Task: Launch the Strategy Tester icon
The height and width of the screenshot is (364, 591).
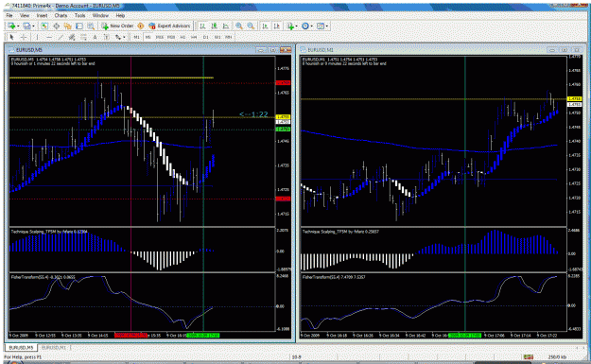Action: pyautogui.click(x=91, y=26)
